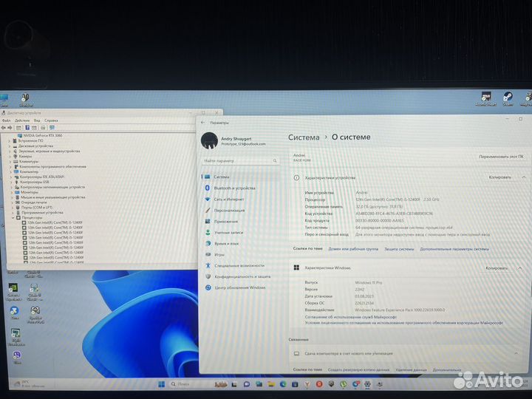Click the profile avatar of Andry Shvaygert
The height and width of the screenshot is (399, 532).
209,141
